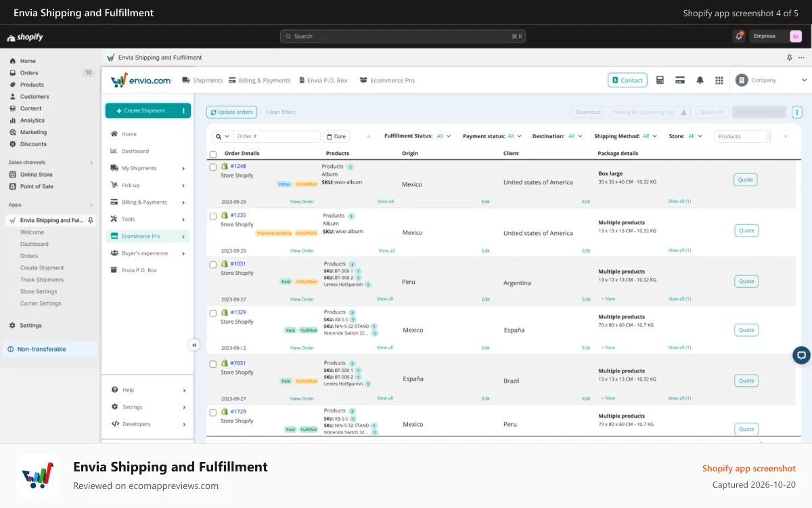812x508 pixels.
Task: Open Shopify Orders with 10 badge
Action: pos(51,73)
